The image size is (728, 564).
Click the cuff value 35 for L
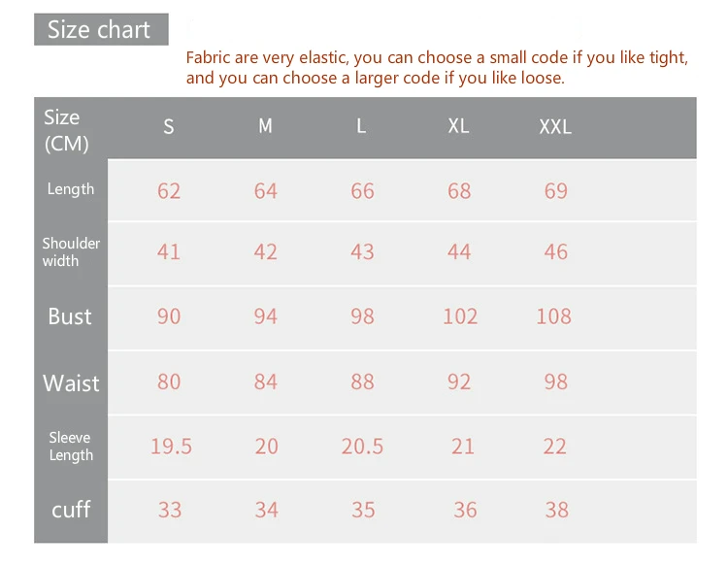pos(363,510)
